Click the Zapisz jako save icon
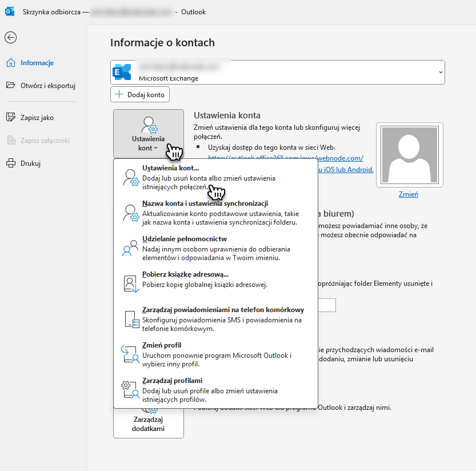 (x=11, y=117)
